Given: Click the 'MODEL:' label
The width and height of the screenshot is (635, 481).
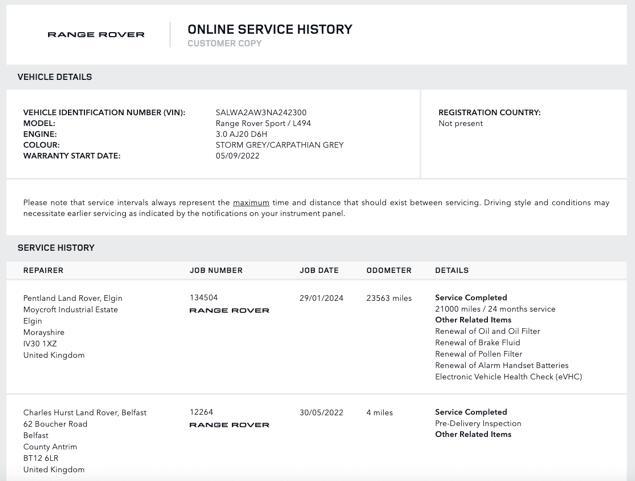Looking at the screenshot, I should tap(39, 123).
